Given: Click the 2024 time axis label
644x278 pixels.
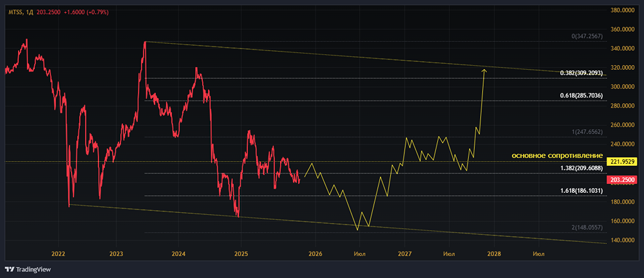Looking at the screenshot, I should [x=178, y=253].
